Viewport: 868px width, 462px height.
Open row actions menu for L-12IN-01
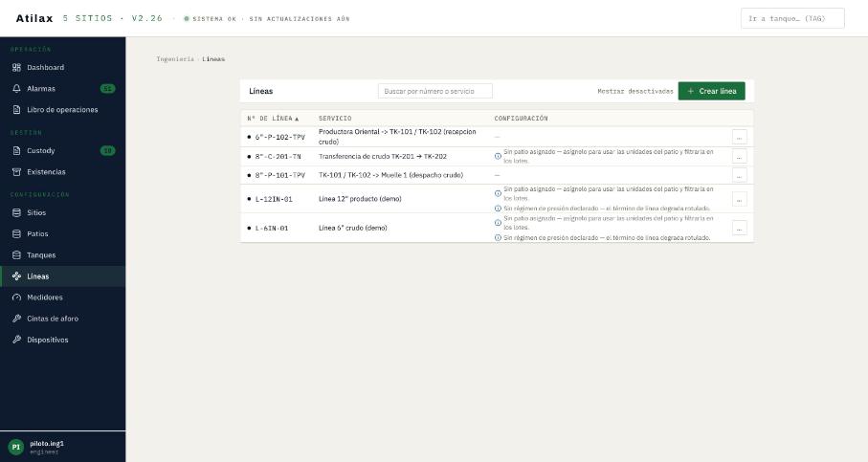click(x=739, y=199)
